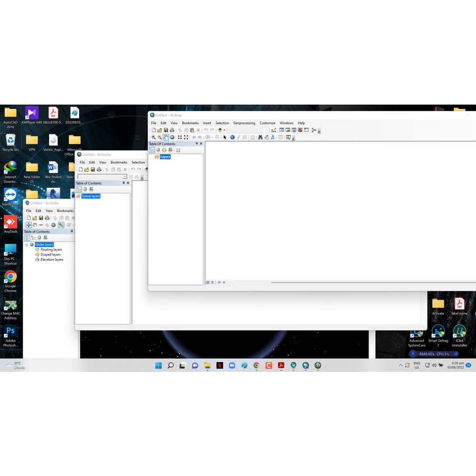Click the Full Extent globe icon in ArcMap
The width and height of the screenshot is (476, 476).
click(172, 137)
